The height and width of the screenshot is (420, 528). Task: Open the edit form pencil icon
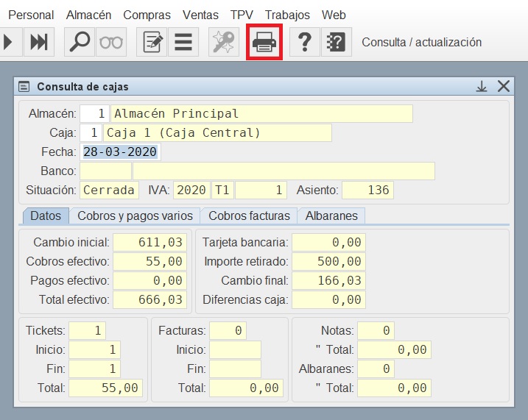(x=152, y=43)
